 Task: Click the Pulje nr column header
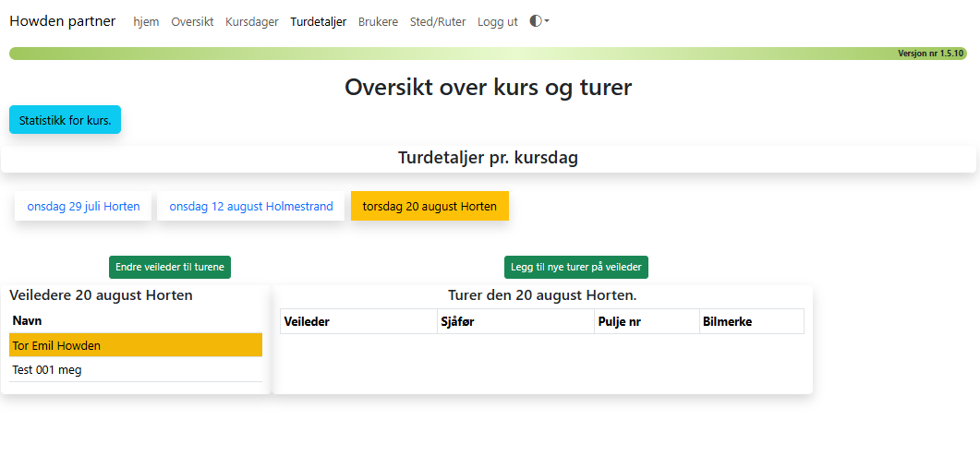click(x=647, y=322)
